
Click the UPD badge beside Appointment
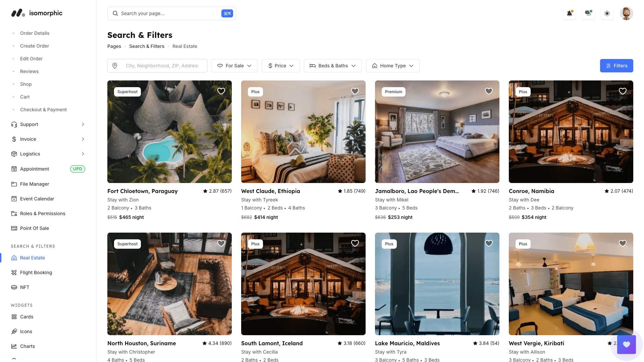(x=77, y=169)
